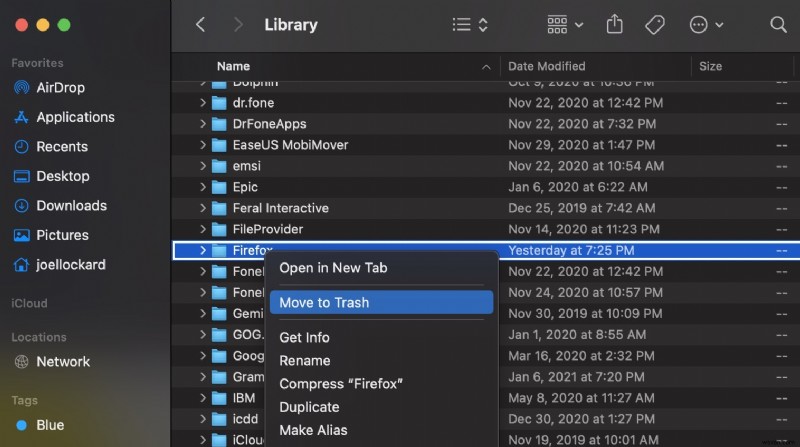Screen dimensions: 800x447
Task: Expand the Epic folder
Action: coord(203,187)
